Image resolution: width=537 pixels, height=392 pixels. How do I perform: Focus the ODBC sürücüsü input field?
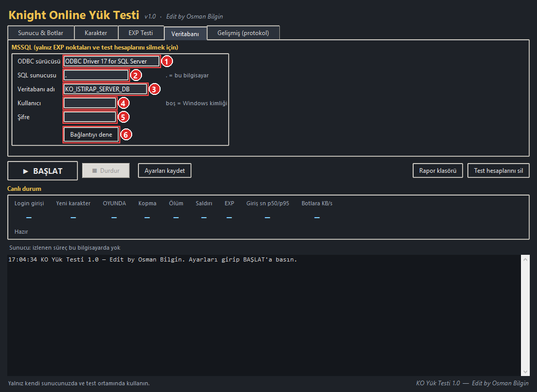(x=112, y=61)
